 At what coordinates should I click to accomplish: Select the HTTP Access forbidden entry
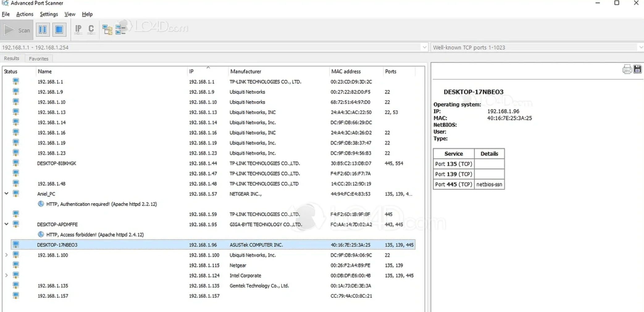click(x=95, y=235)
